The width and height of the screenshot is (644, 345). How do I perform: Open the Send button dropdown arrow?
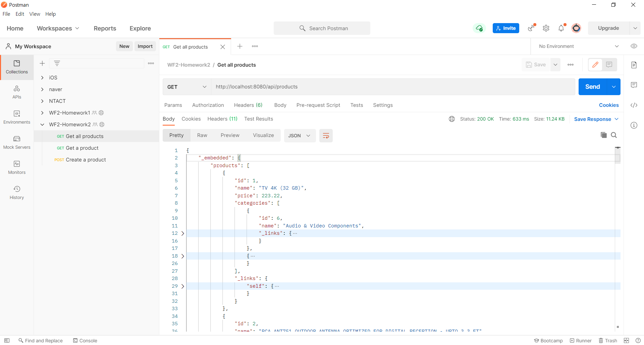pos(614,87)
